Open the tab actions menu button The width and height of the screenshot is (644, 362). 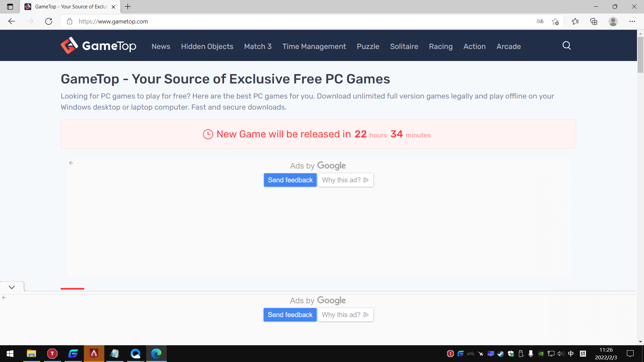pyautogui.click(x=10, y=7)
